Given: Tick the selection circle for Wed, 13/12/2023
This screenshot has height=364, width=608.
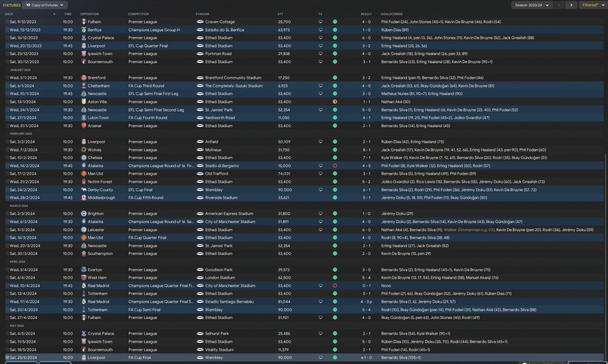Looking at the screenshot, I should [x=7, y=30].
